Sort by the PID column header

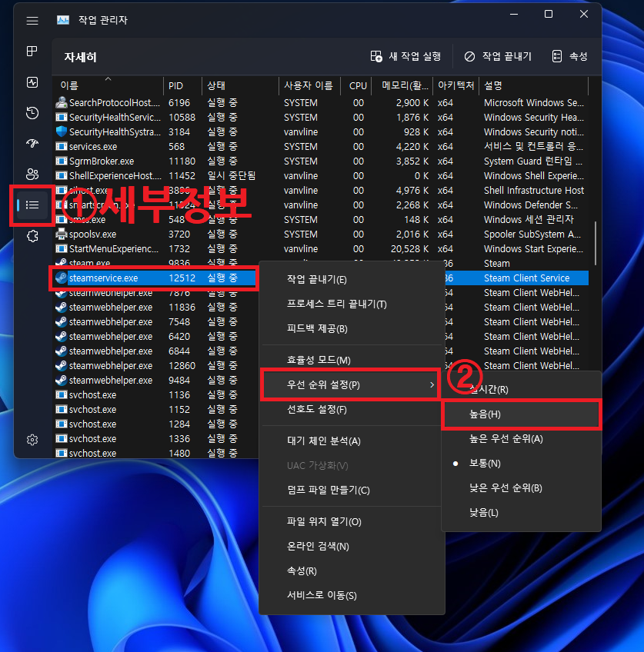point(182,85)
